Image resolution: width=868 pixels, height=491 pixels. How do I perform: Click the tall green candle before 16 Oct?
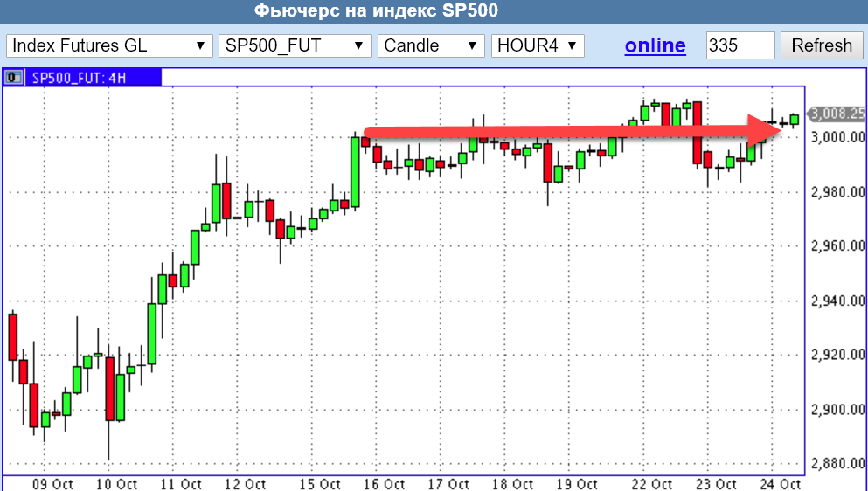(355, 172)
